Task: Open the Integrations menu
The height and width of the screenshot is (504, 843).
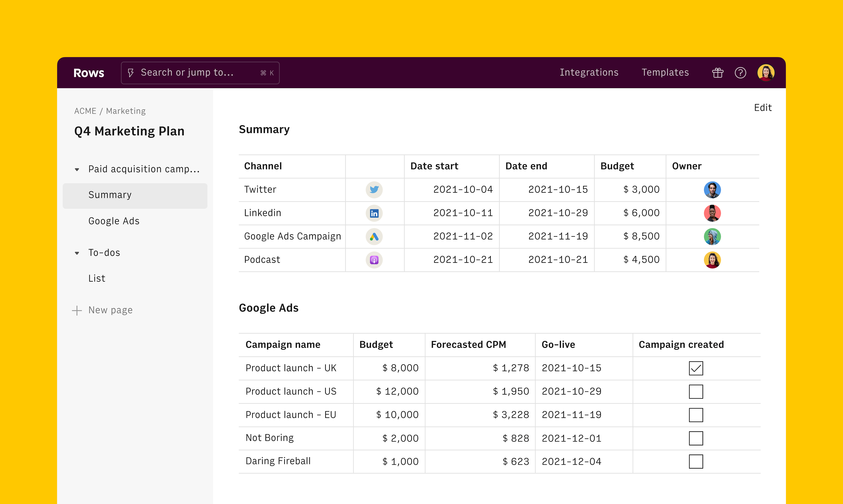Action: pos(589,72)
